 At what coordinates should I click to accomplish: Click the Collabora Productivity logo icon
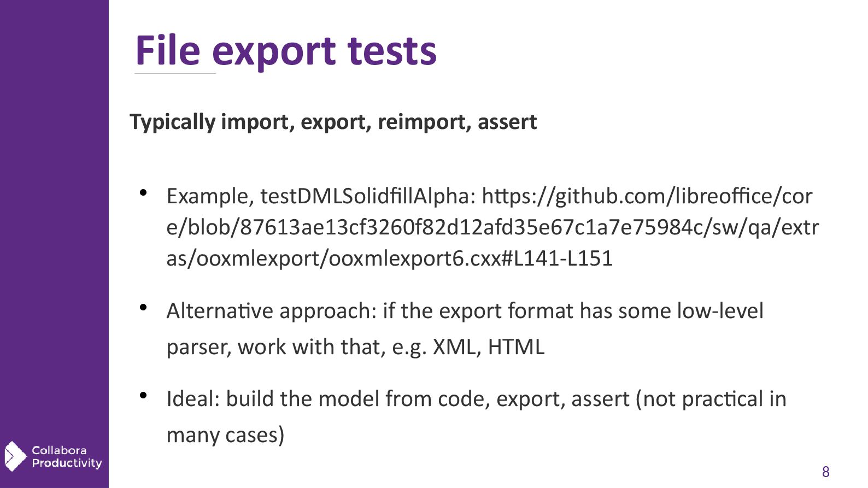(x=15, y=456)
